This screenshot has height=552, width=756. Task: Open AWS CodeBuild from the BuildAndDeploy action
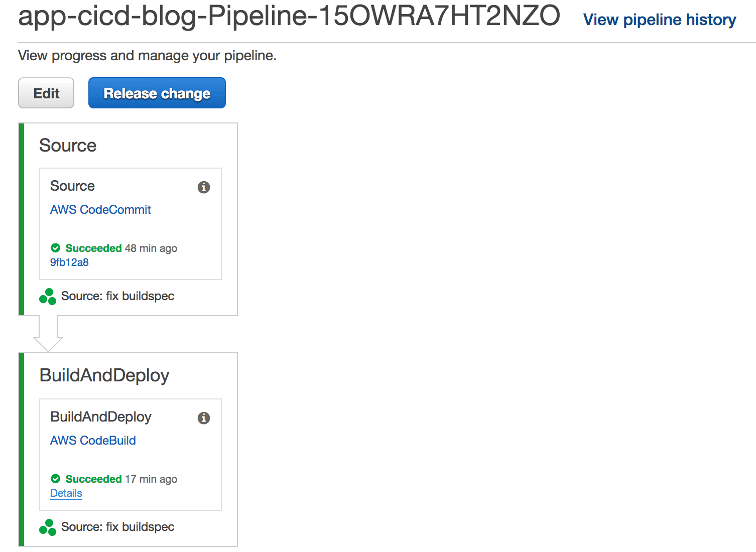[x=93, y=441]
